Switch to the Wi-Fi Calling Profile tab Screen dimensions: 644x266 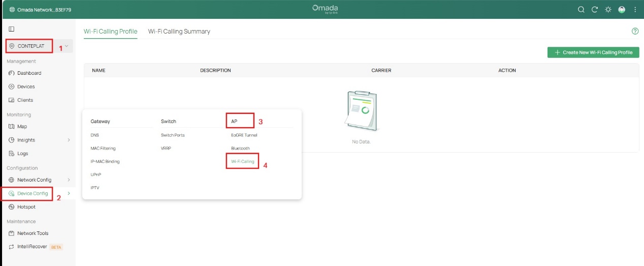pyautogui.click(x=110, y=32)
